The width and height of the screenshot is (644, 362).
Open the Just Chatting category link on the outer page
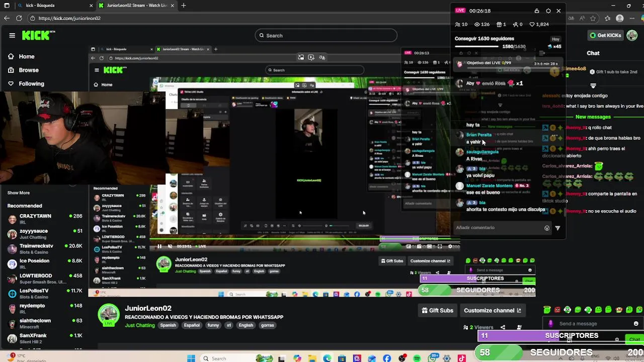pyautogui.click(x=140, y=325)
